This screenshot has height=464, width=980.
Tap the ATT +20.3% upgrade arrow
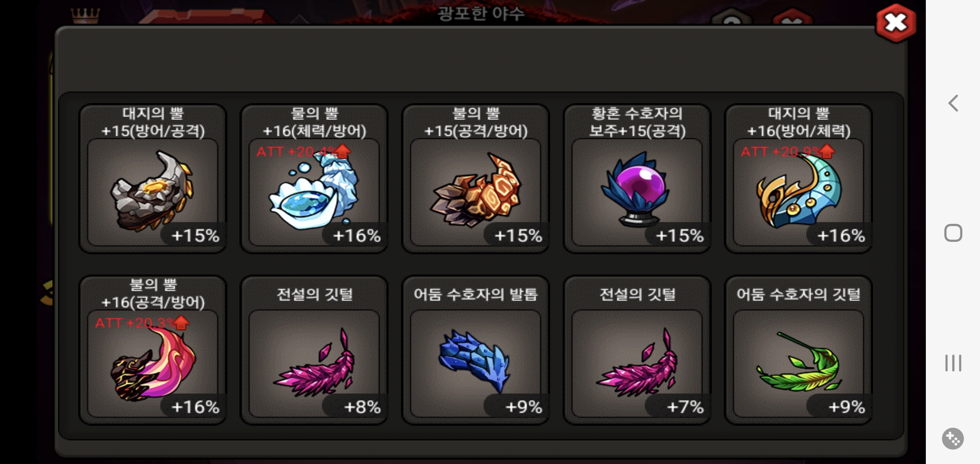[181, 323]
